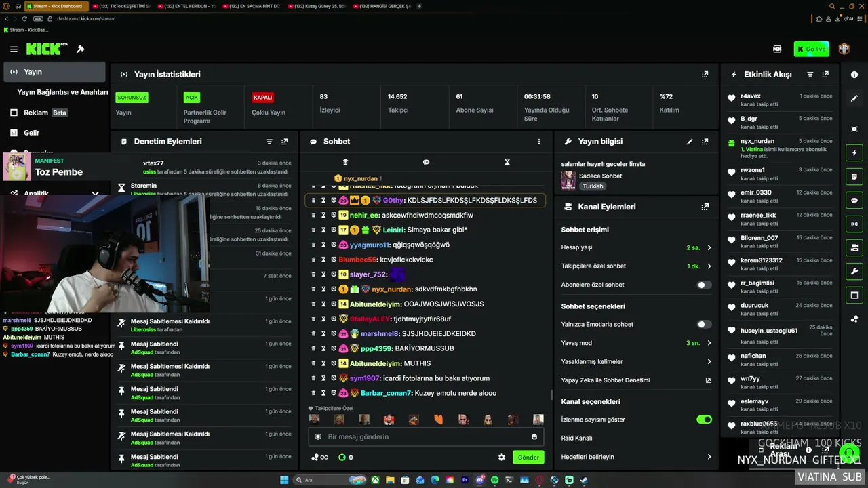Image resolution: width=868 pixels, height=488 pixels.
Task: Open the hamburger menu next to Kick logo
Action: tap(14, 49)
